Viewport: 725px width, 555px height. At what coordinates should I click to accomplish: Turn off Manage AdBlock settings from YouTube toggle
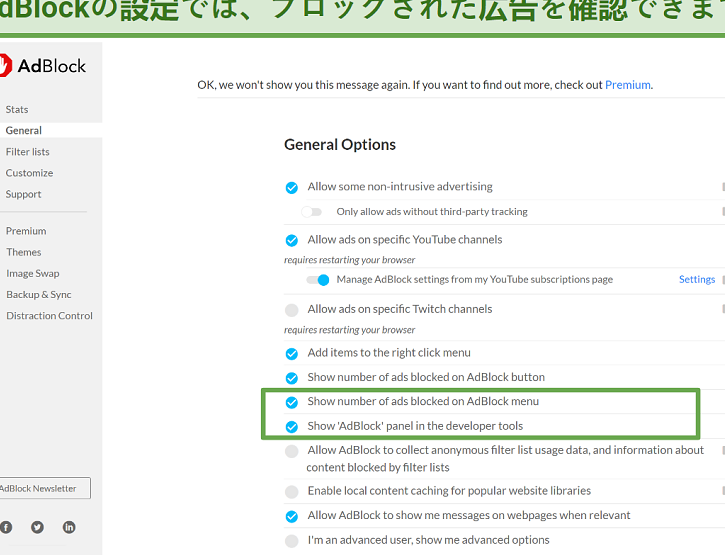(318, 280)
